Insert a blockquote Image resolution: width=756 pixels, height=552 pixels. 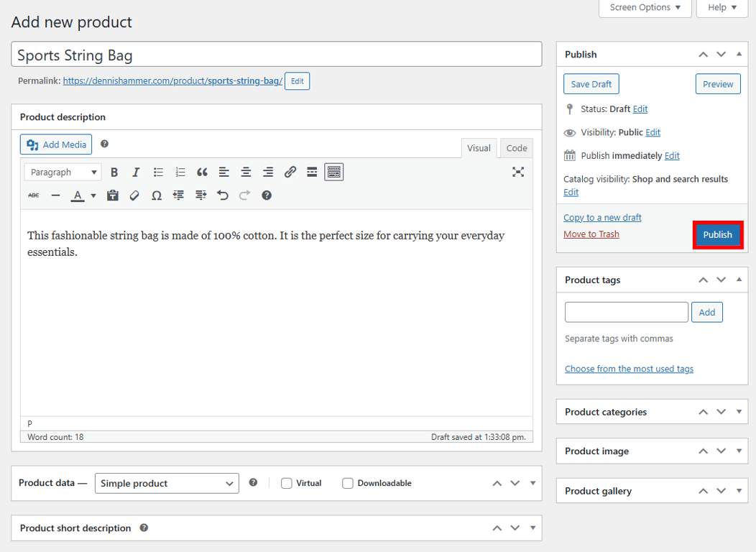(x=202, y=172)
